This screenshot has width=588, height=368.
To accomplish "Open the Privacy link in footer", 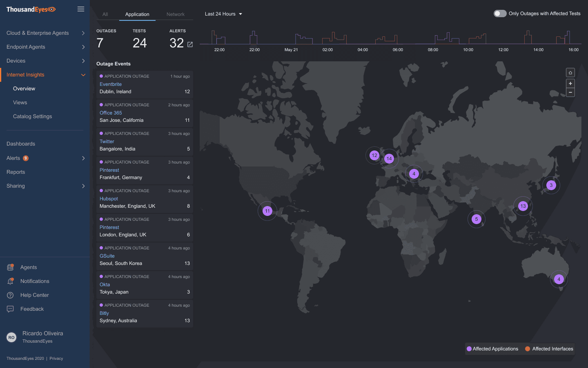I will [x=56, y=359].
